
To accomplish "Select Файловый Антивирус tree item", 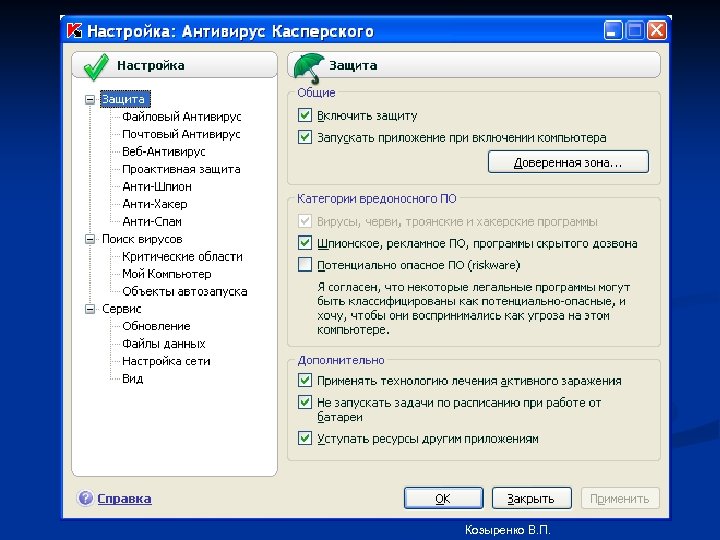I will (x=182, y=117).
